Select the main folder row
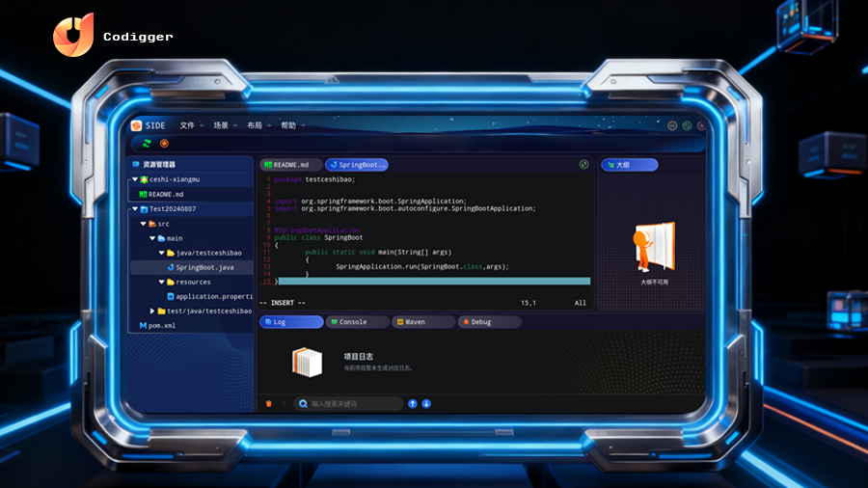This screenshot has width=868, height=488. pos(190,238)
